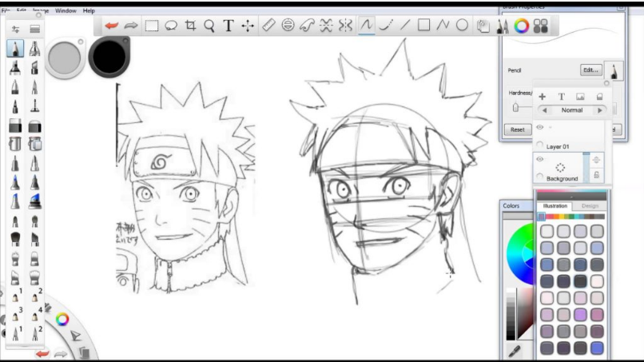Switch to the Design color tab
Viewport: 644px width, 362px height.
point(590,206)
